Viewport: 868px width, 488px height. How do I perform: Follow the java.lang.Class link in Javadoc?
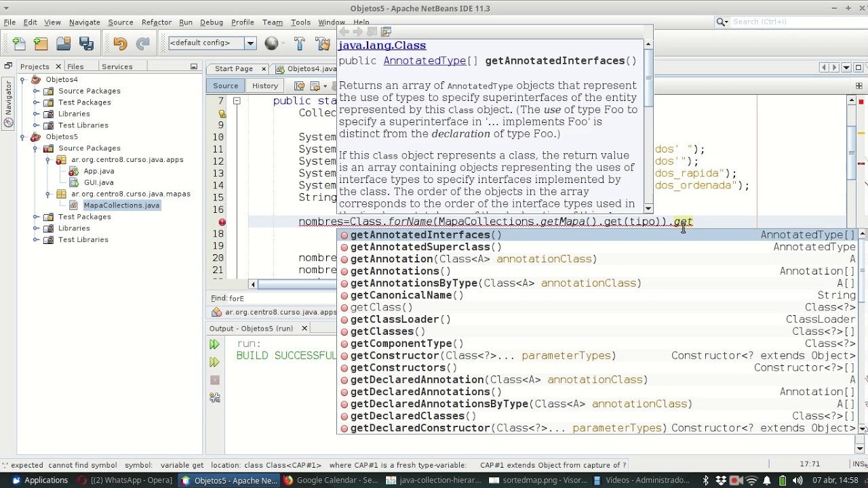pos(382,45)
